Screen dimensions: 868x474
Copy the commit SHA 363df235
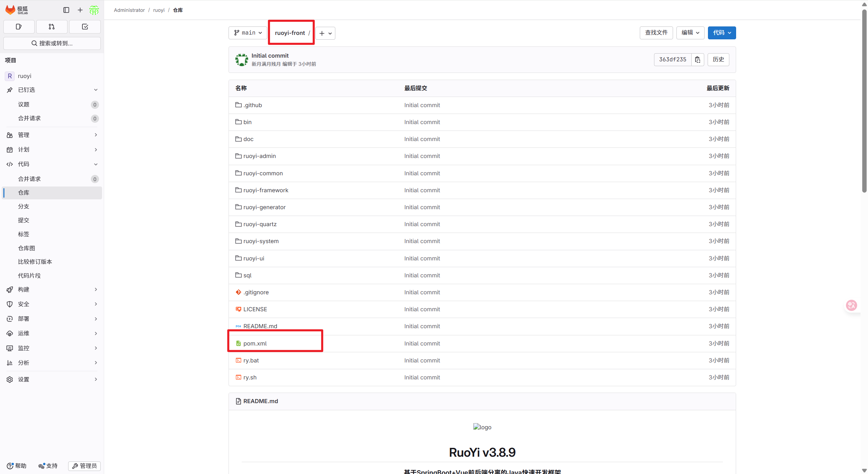click(697, 60)
